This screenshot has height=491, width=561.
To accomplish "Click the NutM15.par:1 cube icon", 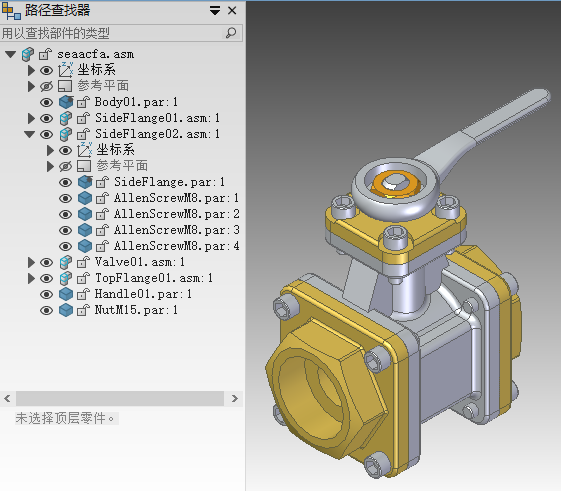I will [x=66, y=310].
